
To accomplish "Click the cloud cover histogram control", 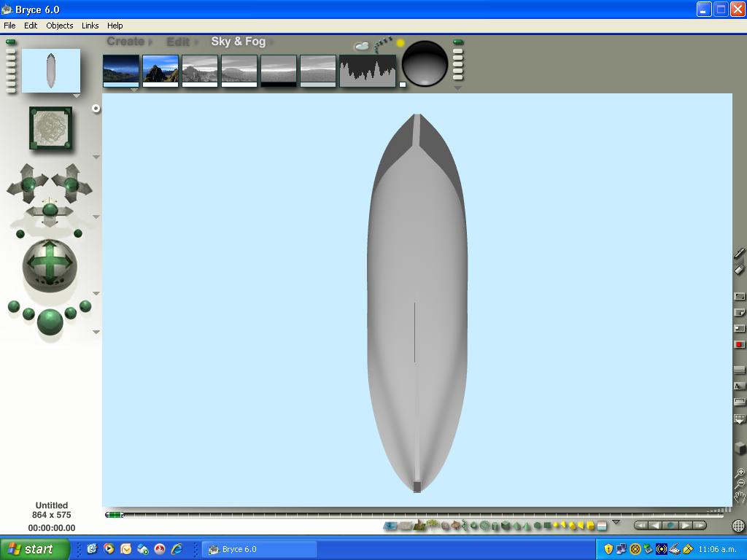I will (368, 71).
